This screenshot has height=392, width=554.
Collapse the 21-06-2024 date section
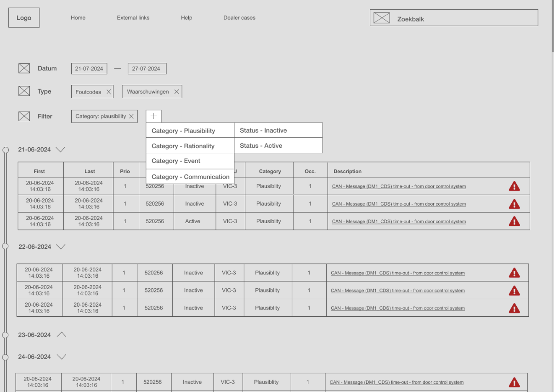tap(60, 150)
